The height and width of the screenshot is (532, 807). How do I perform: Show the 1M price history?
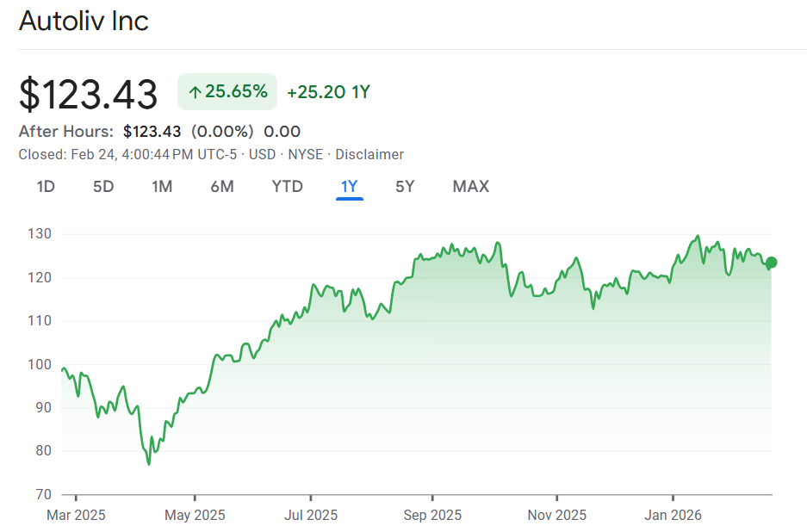(162, 186)
